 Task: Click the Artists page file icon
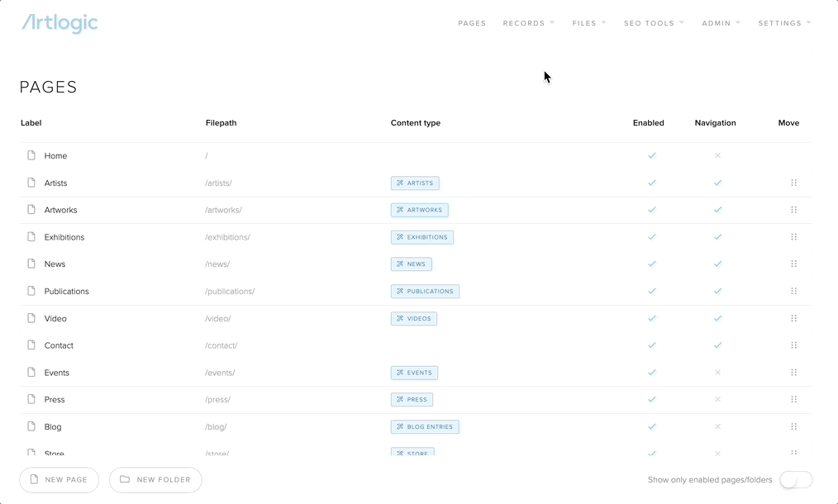tap(31, 183)
